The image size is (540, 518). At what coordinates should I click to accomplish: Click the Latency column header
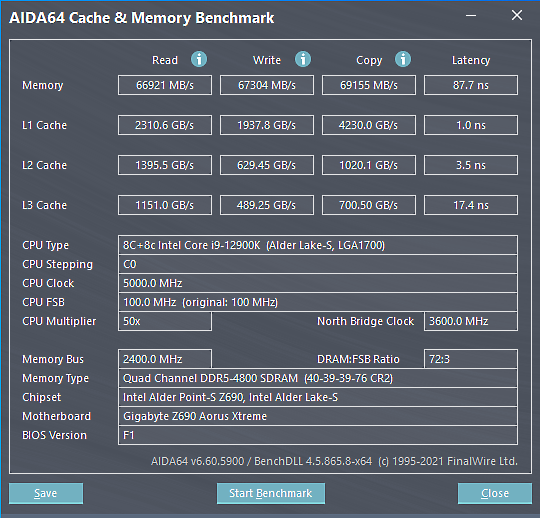coord(471,60)
